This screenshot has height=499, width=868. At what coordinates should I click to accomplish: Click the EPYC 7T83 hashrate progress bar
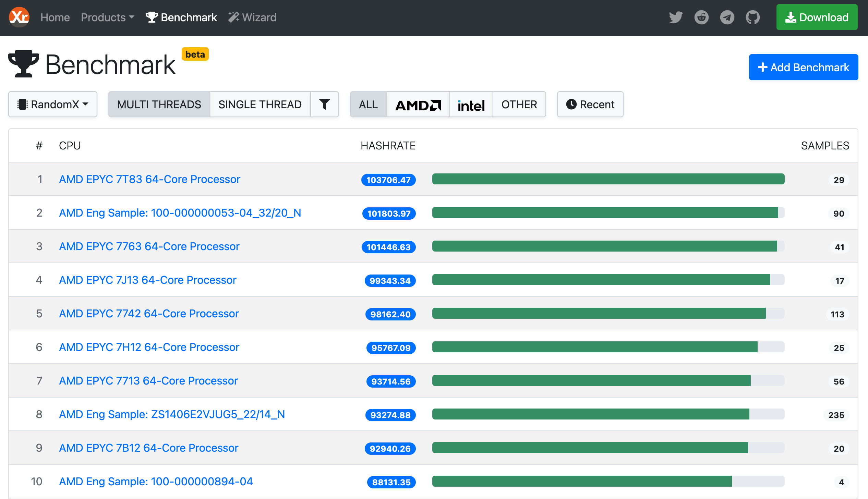click(608, 179)
